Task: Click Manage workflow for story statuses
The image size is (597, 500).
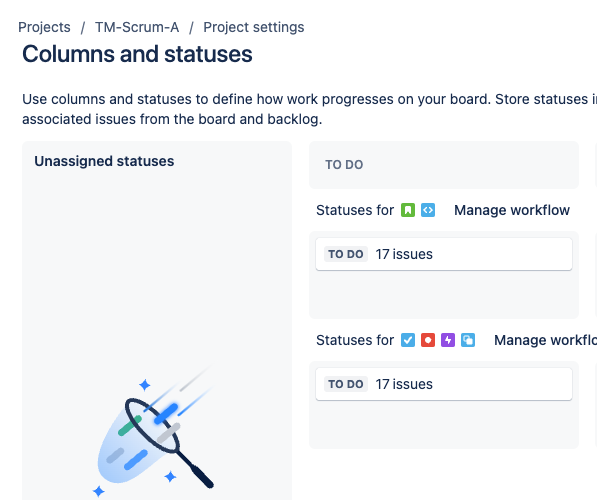Action: pyautogui.click(x=512, y=210)
